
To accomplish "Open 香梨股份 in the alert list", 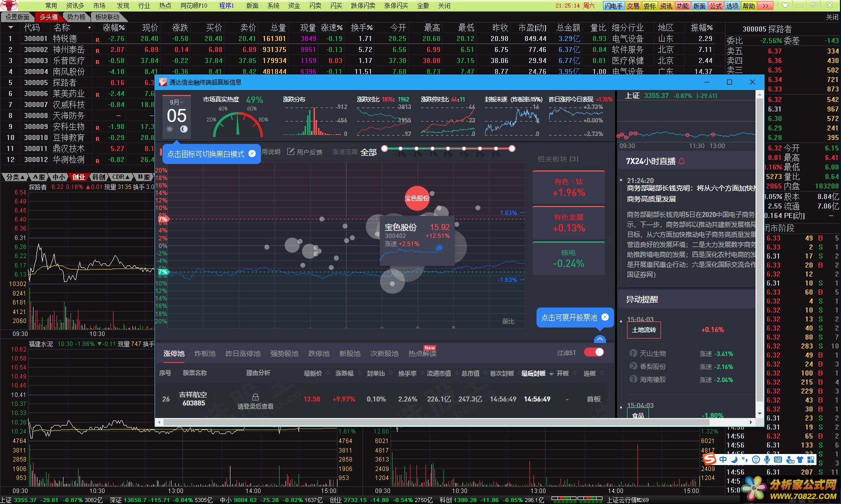I will [x=653, y=366].
